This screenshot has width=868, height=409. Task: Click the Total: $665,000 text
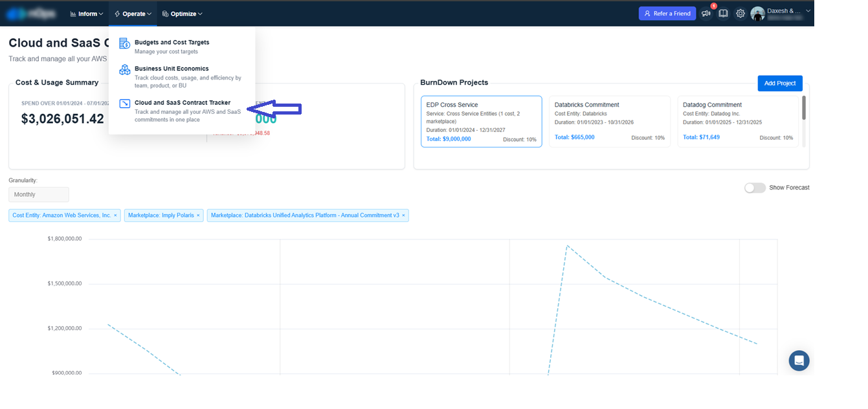(575, 137)
